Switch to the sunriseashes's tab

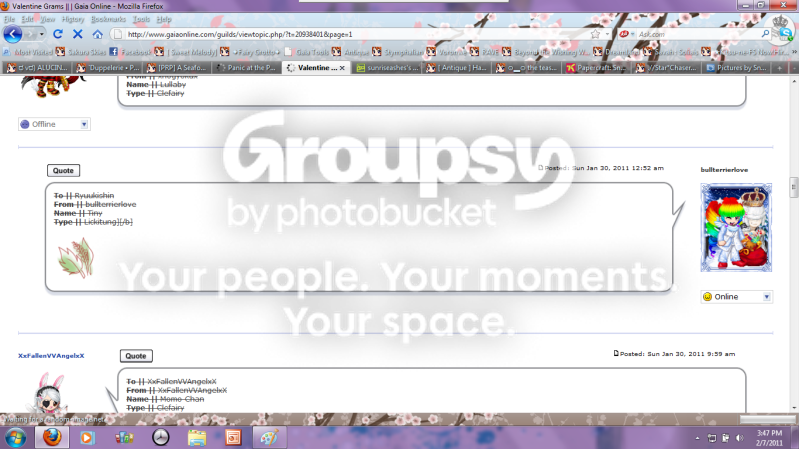click(x=387, y=68)
